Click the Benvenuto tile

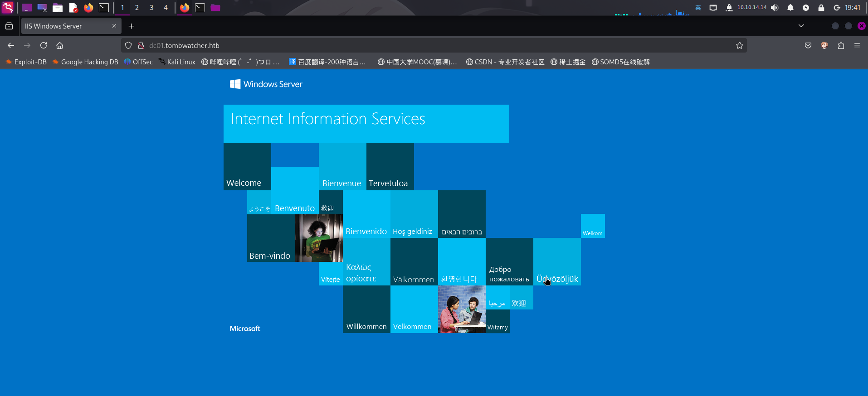tap(295, 190)
